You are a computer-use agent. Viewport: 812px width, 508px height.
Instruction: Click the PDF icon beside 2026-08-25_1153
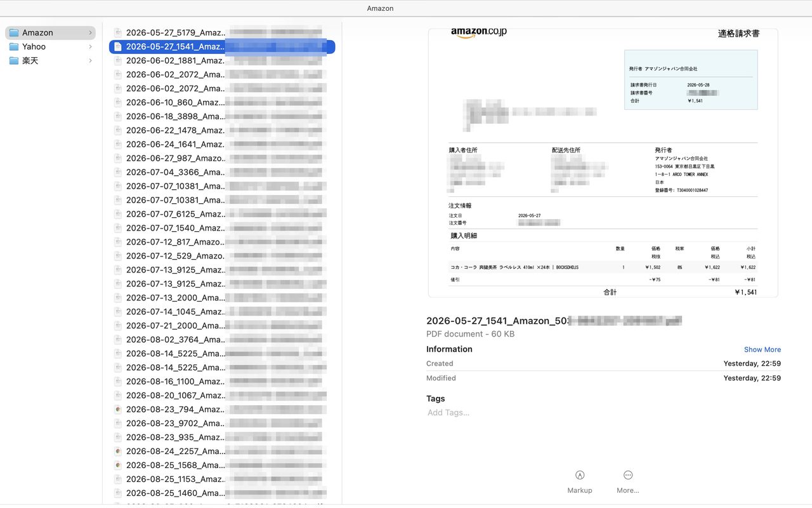118,479
